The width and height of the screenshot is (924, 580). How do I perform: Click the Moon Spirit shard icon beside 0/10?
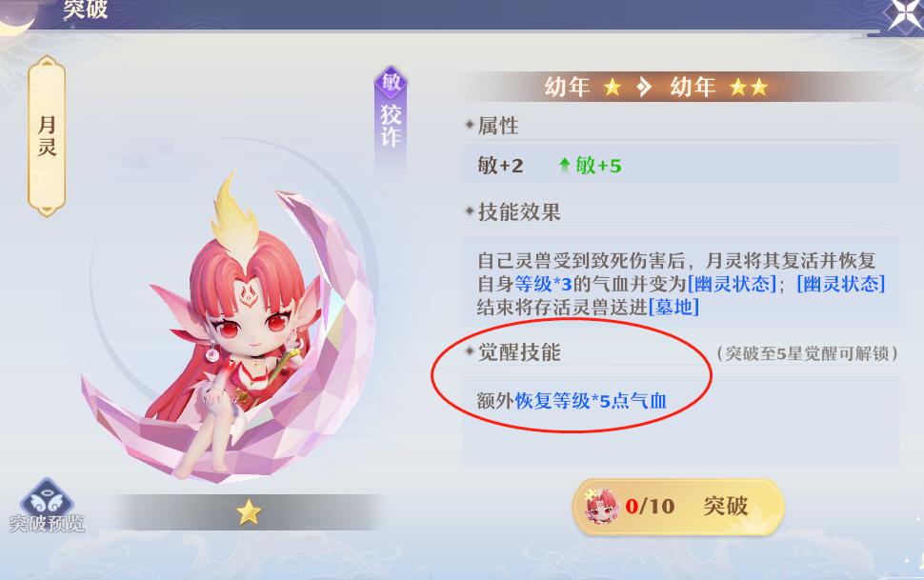[x=602, y=507]
